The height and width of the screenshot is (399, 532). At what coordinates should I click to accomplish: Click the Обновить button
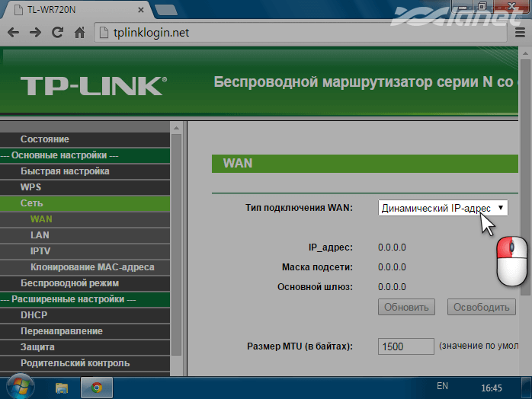coord(406,307)
